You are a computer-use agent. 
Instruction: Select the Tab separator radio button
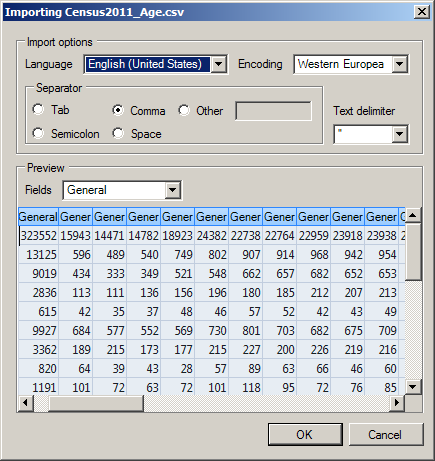click(x=38, y=109)
